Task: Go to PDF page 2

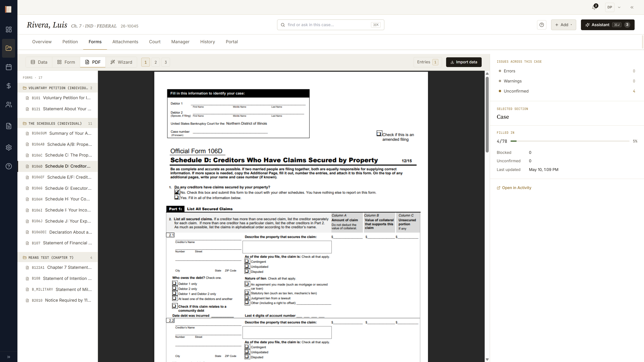Action: tap(155, 62)
